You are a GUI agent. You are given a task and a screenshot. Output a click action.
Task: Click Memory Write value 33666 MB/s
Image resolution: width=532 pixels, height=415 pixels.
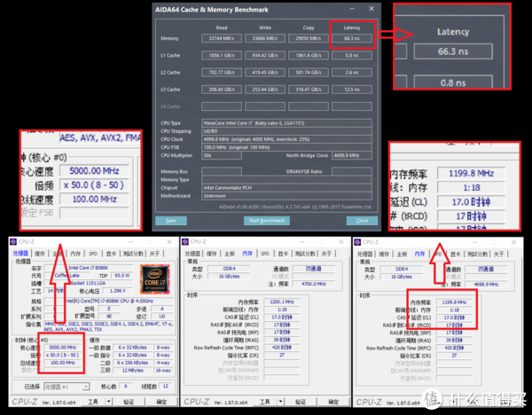pyautogui.click(x=265, y=38)
